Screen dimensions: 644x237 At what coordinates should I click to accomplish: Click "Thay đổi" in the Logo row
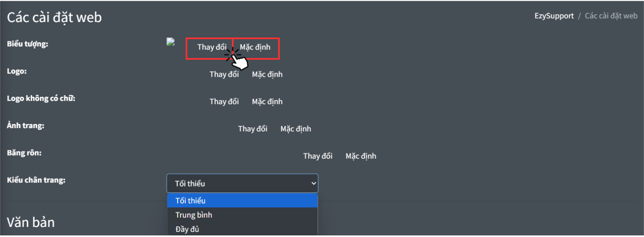224,74
